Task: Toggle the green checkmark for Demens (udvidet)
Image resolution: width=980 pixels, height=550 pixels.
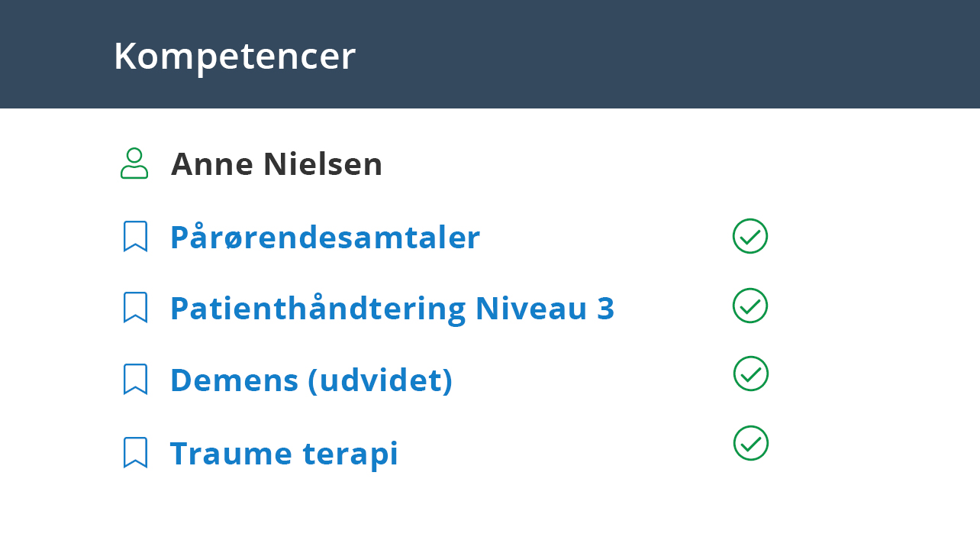Action: [x=751, y=374]
